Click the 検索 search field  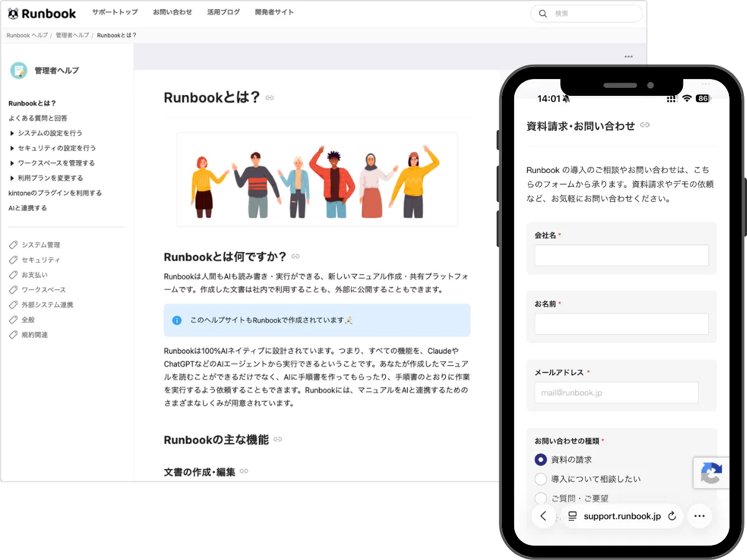tap(586, 14)
